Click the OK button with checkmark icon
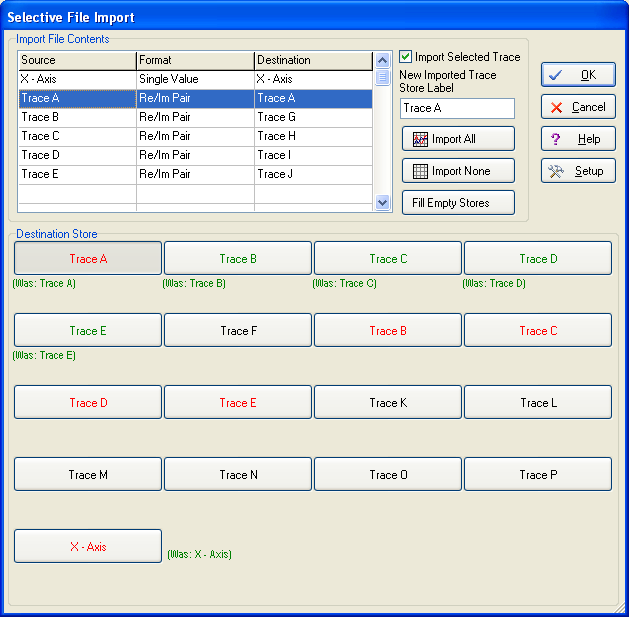The height and width of the screenshot is (617, 629). pos(578,75)
